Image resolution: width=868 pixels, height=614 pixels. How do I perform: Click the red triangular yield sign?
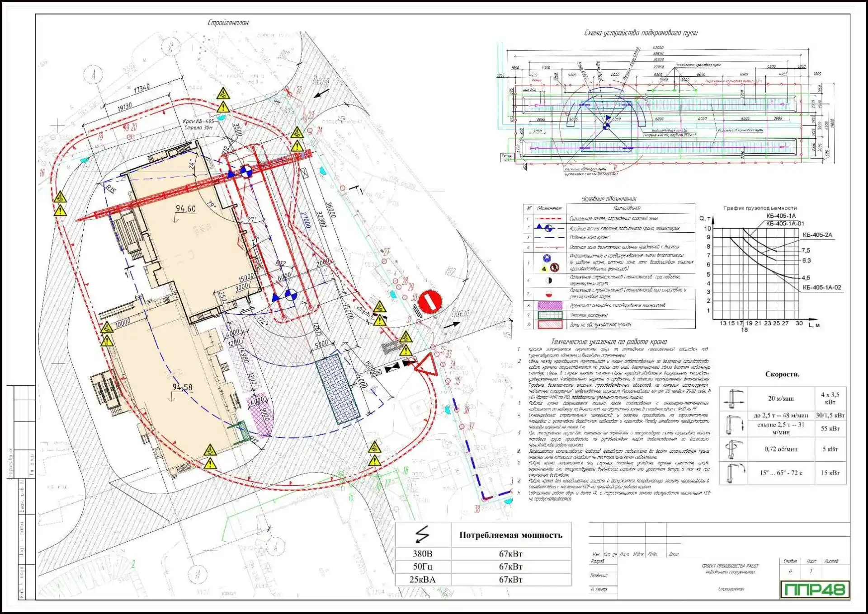pos(427,365)
